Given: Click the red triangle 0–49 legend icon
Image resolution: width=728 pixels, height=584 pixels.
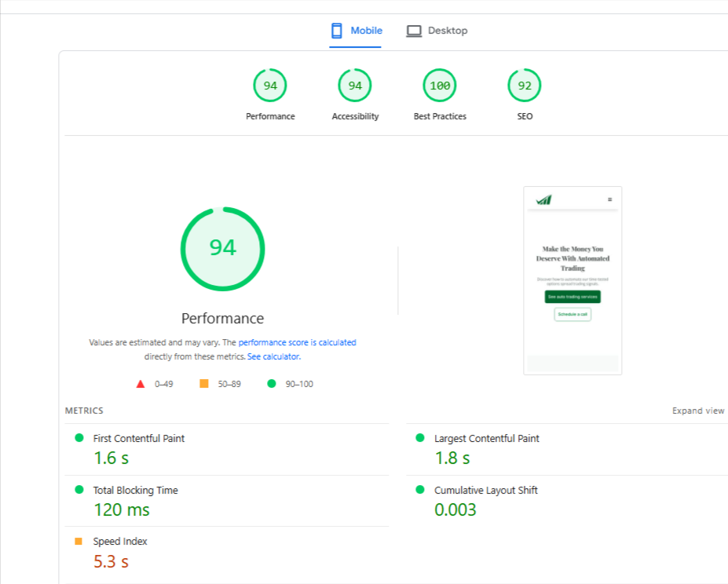Looking at the screenshot, I should tap(141, 384).
